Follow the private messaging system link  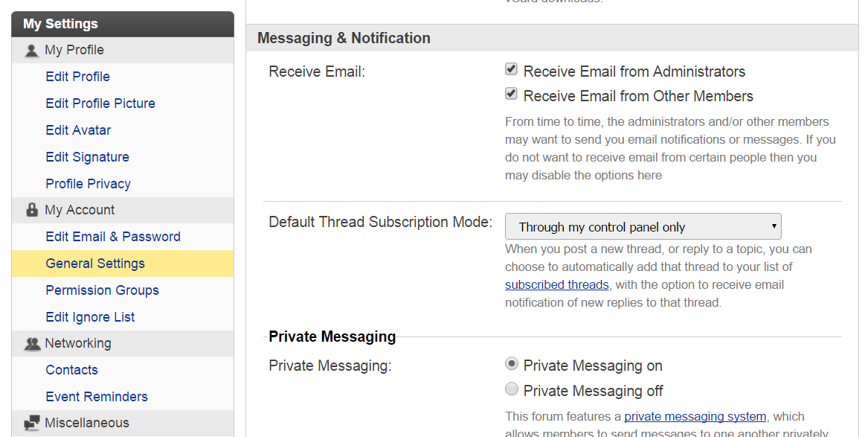(695, 416)
